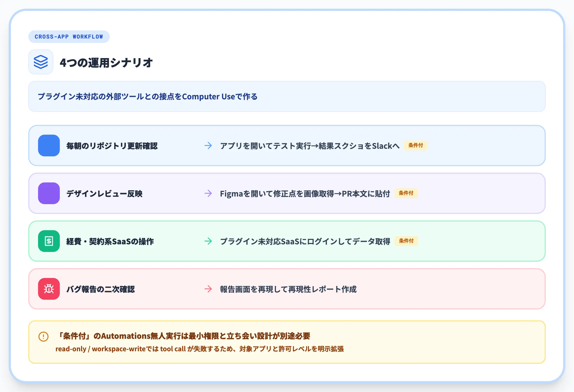
Task: Click the warning circle icon in the yellow notice
Action: pyautogui.click(x=43, y=337)
